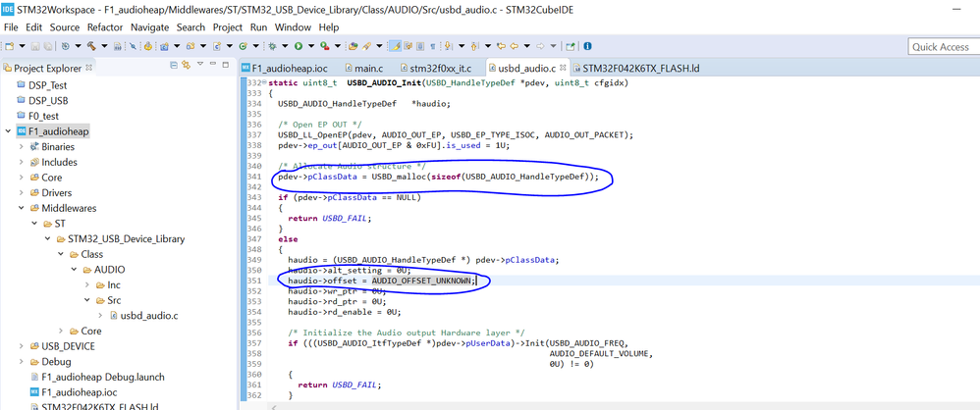
Task: Click the blue Information Center icon
Action: [x=587, y=46]
